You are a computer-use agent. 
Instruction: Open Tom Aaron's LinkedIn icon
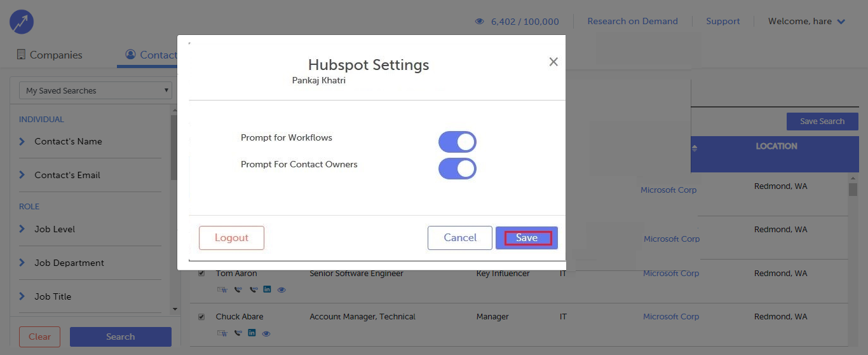coord(267,289)
